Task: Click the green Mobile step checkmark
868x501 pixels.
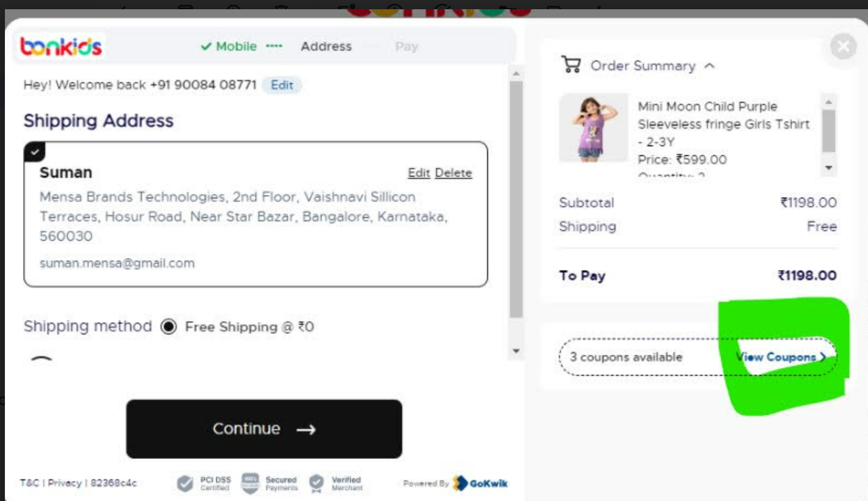Action: coord(206,47)
